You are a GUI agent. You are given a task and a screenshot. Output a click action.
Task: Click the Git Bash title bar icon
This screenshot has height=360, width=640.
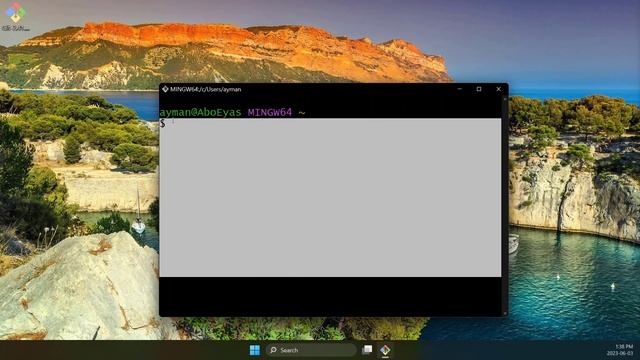point(165,89)
